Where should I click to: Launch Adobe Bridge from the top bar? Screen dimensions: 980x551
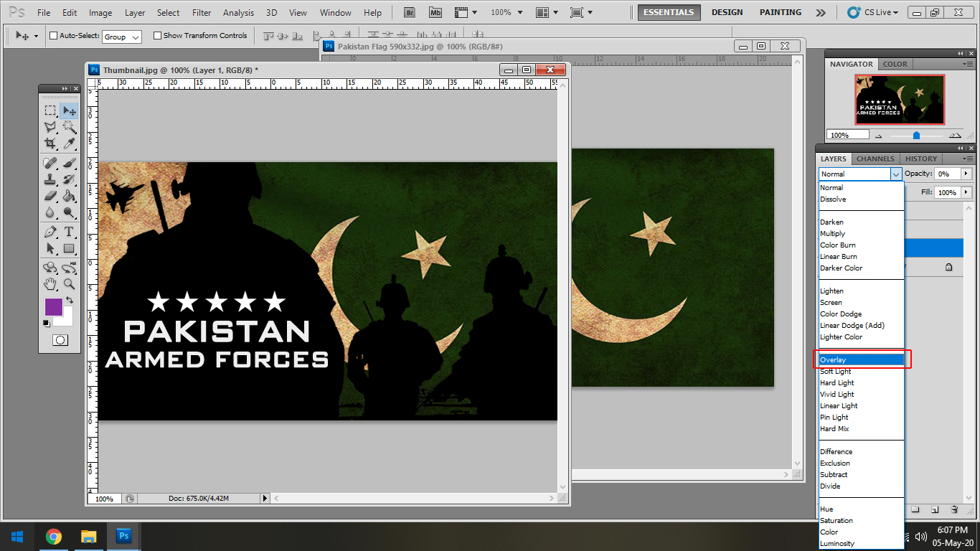coord(410,12)
